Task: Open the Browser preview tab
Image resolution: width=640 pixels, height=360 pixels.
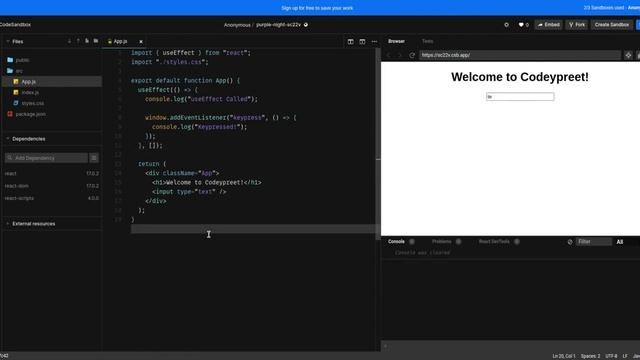Action: click(x=396, y=41)
